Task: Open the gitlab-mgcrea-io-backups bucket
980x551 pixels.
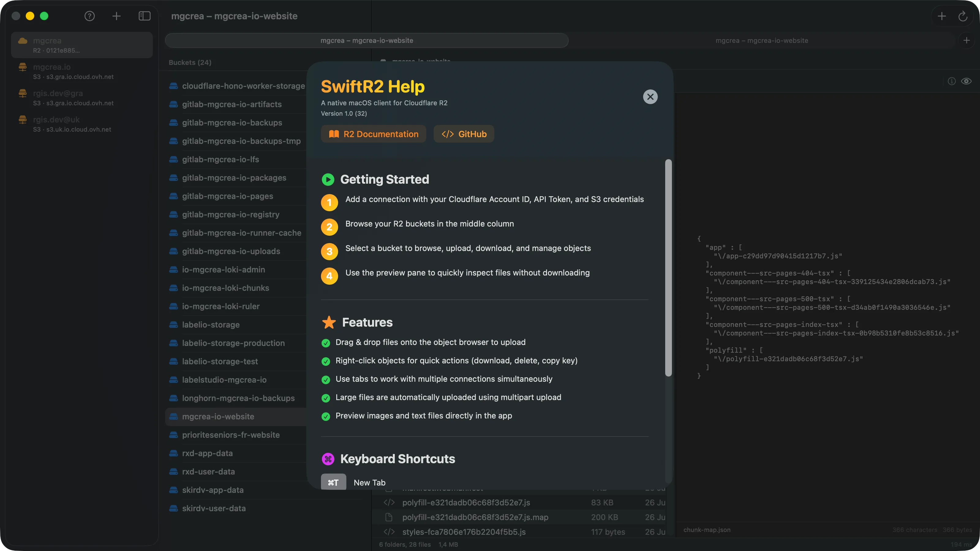Action: click(232, 122)
